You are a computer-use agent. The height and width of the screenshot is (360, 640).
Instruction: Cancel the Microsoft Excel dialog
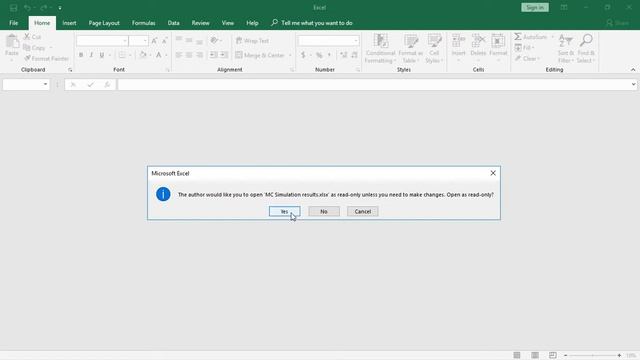pyautogui.click(x=362, y=211)
